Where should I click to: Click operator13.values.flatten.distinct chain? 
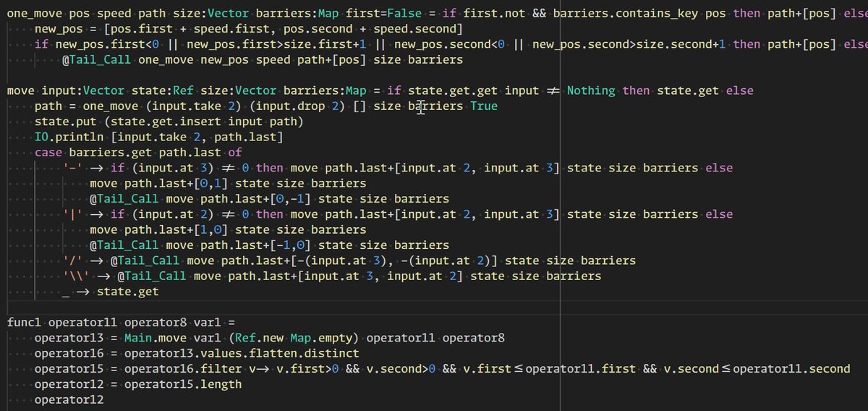[242, 353]
